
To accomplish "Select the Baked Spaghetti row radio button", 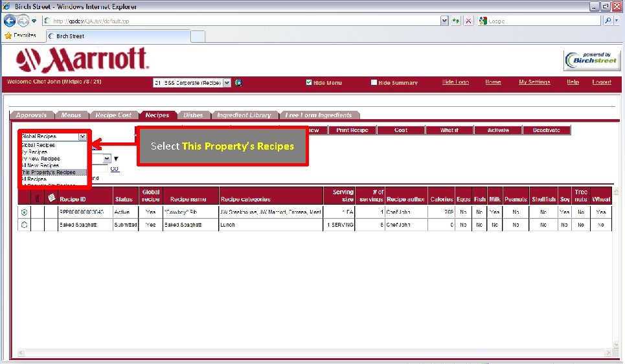I will pyautogui.click(x=25, y=225).
